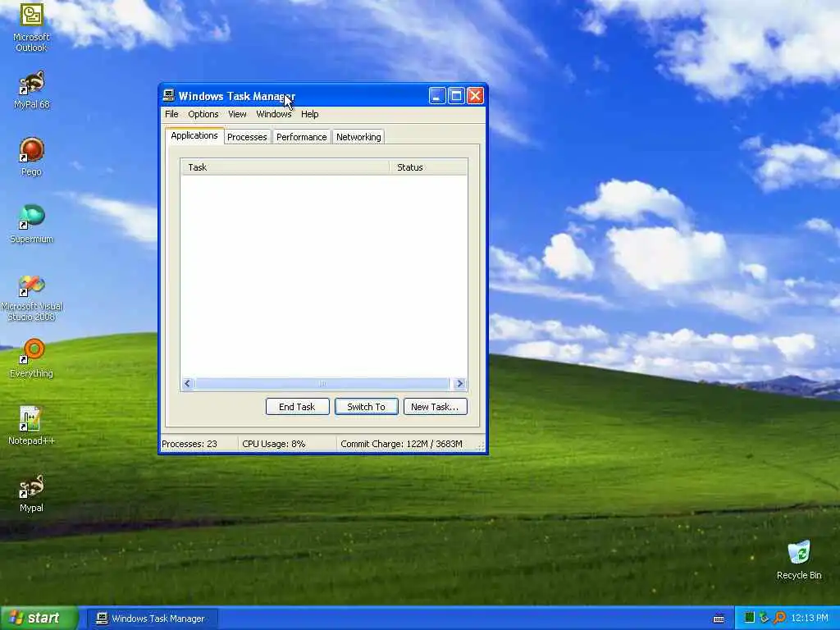This screenshot has height=630, width=840.
Task: Open the View menu
Action: [237, 114]
